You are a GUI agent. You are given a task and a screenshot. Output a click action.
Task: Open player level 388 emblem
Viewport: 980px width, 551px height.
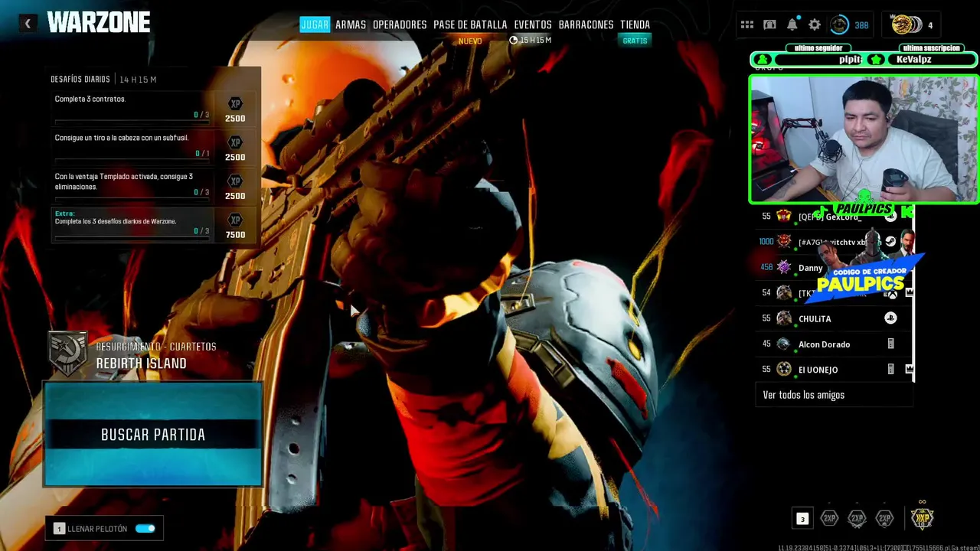click(x=840, y=24)
